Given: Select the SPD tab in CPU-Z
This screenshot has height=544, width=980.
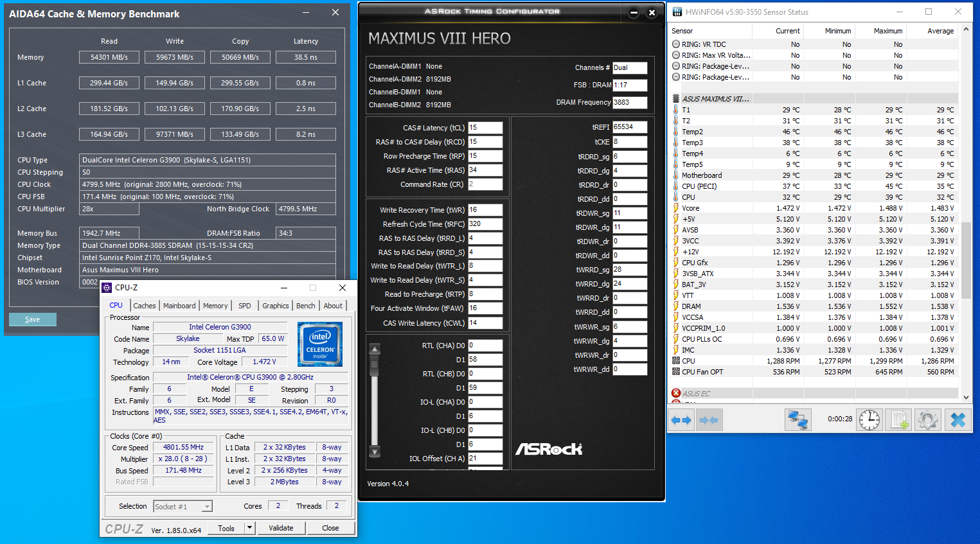Looking at the screenshot, I should pyautogui.click(x=245, y=306).
